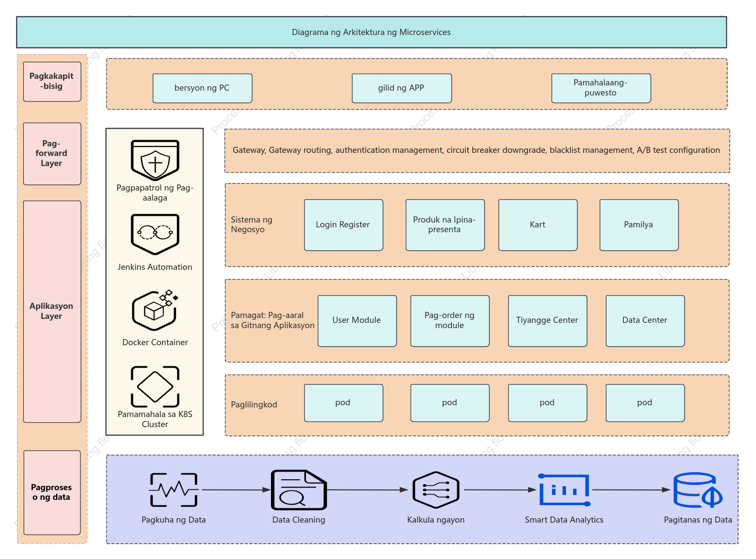Select the Pagpapatrol ng Pag-aalaga caption

click(x=155, y=193)
